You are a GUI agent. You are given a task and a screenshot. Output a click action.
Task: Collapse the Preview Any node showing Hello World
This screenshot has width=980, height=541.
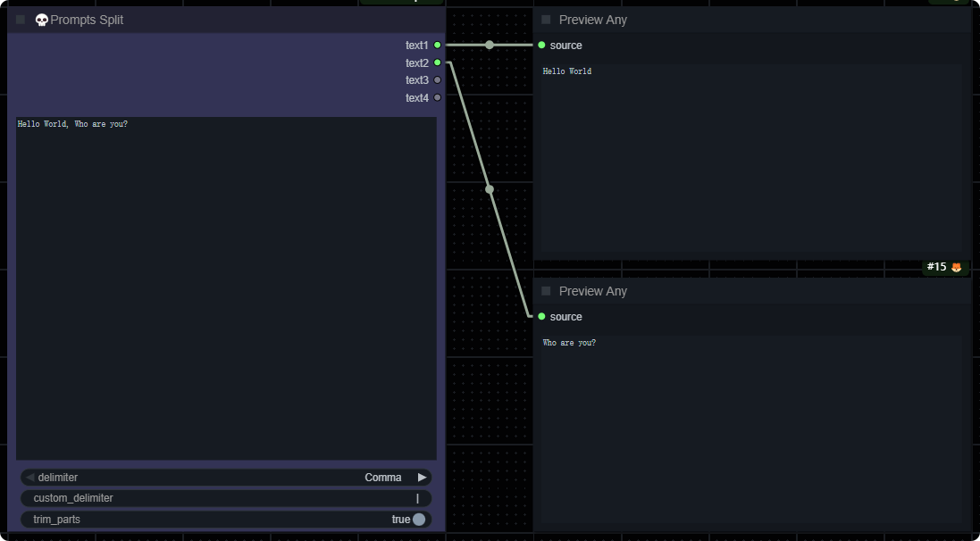[546, 20]
